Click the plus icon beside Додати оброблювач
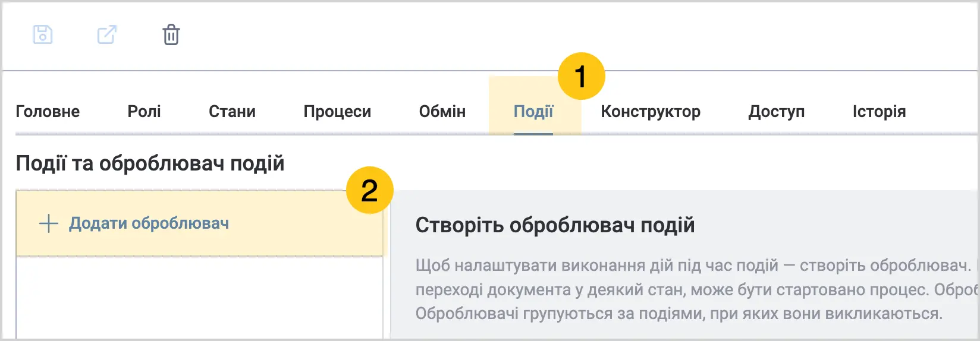The image size is (980, 341). point(48,223)
